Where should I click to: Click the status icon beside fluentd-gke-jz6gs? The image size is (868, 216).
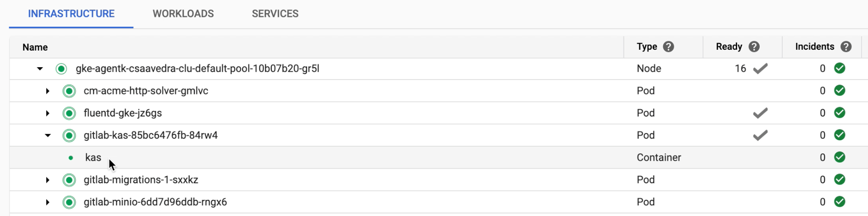click(69, 113)
